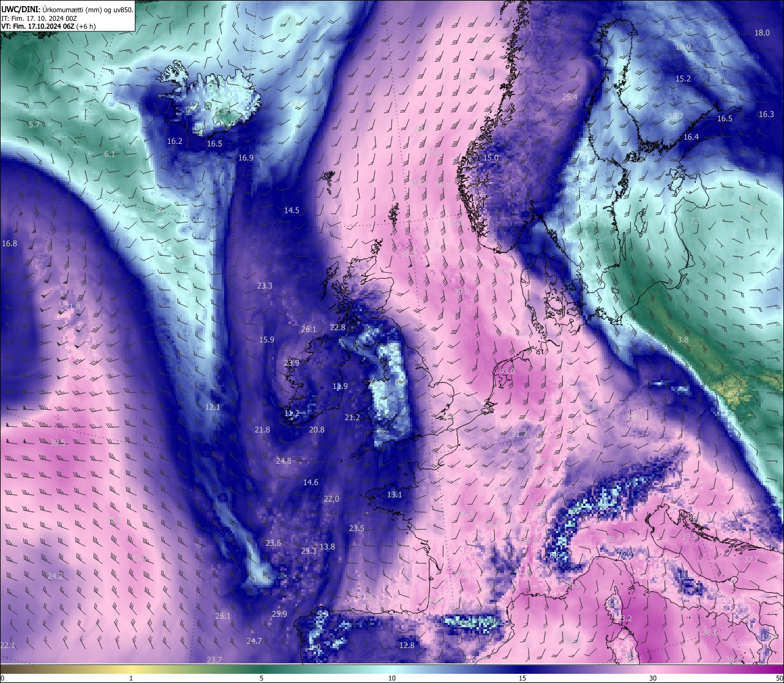Click the 22.1 value at bottom-left
Image resolution: width=784 pixels, height=683 pixels.
(7, 646)
